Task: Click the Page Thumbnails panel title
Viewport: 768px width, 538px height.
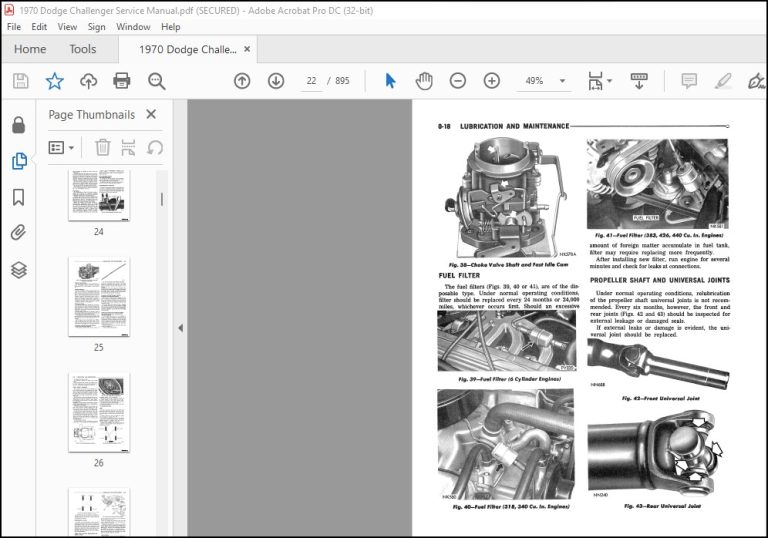Action: click(92, 115)
